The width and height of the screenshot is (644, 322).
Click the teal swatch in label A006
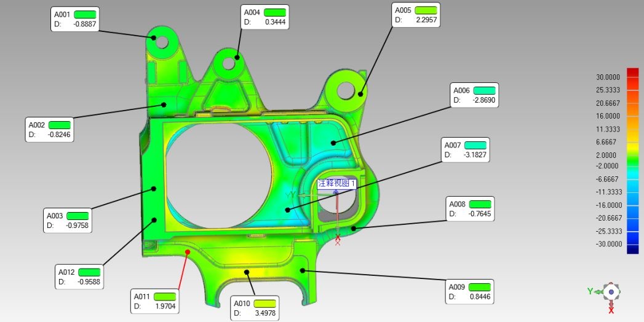(485, 90)
